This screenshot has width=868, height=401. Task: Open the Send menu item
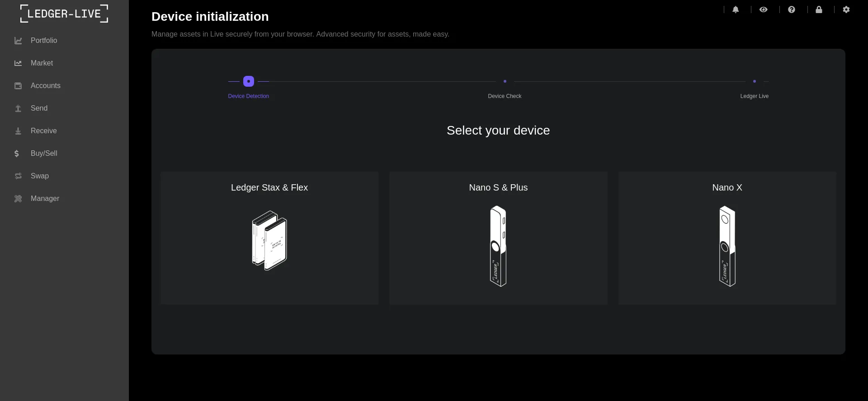click(x=39, y=108)
